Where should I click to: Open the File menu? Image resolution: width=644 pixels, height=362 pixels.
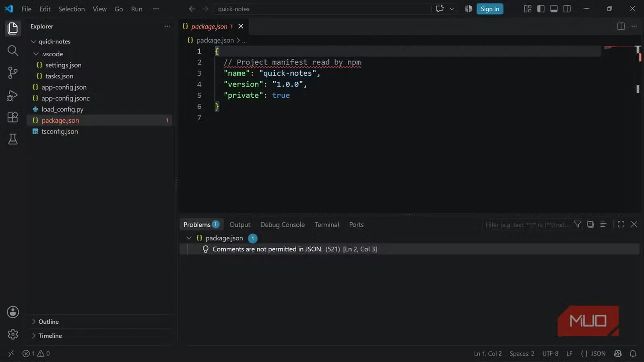27,9
